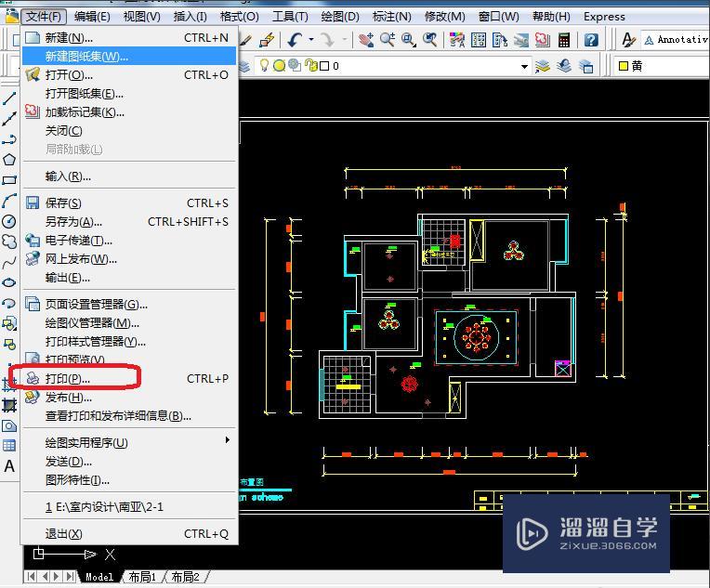The image size is (710, 588).
Task: Open the Annotative text style dropdown
Action: click(676, 40)
